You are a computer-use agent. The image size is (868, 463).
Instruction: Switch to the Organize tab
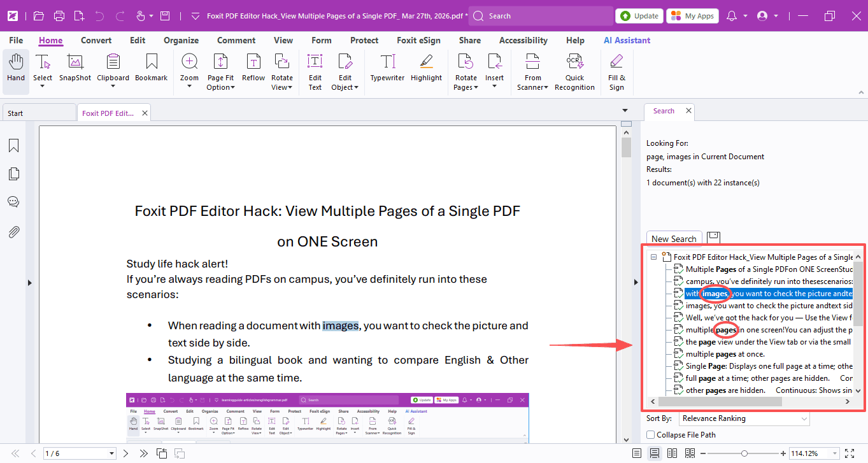click(x=181, y=40)
